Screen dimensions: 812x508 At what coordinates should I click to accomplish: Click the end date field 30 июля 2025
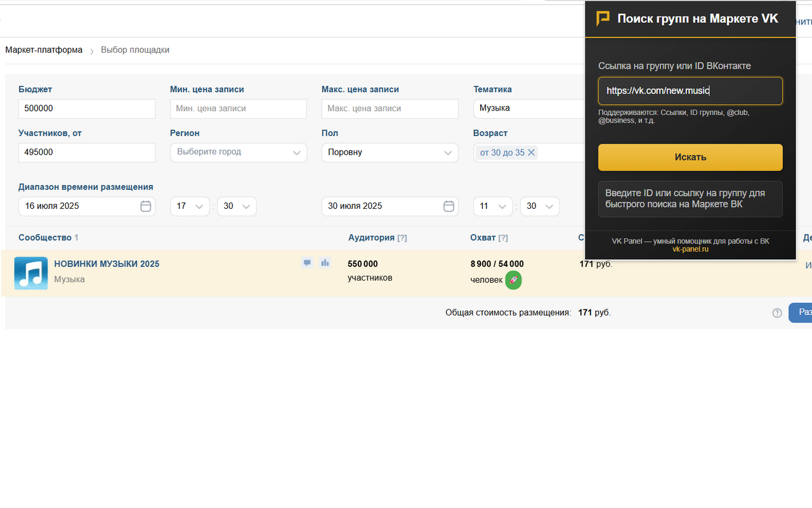(390, 206)
